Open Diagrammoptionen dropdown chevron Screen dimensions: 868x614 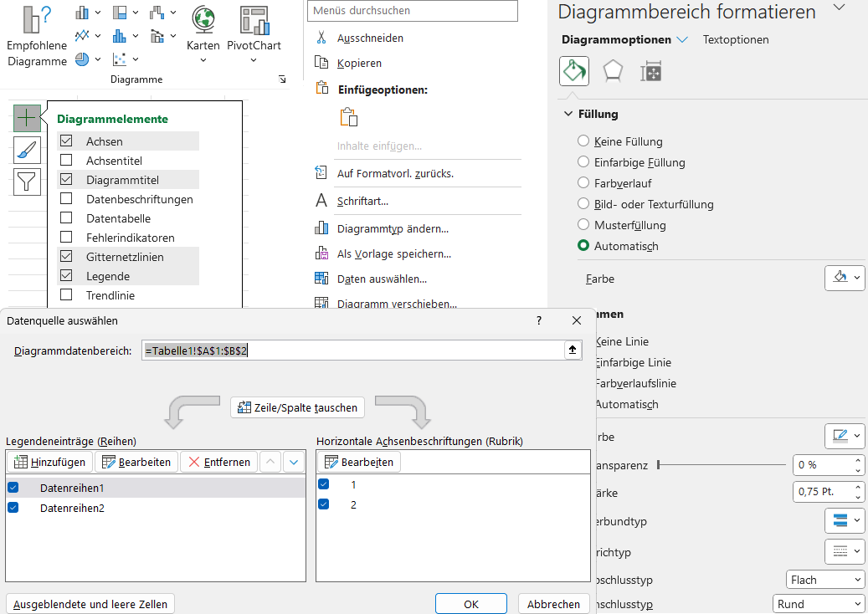[682, 39]
